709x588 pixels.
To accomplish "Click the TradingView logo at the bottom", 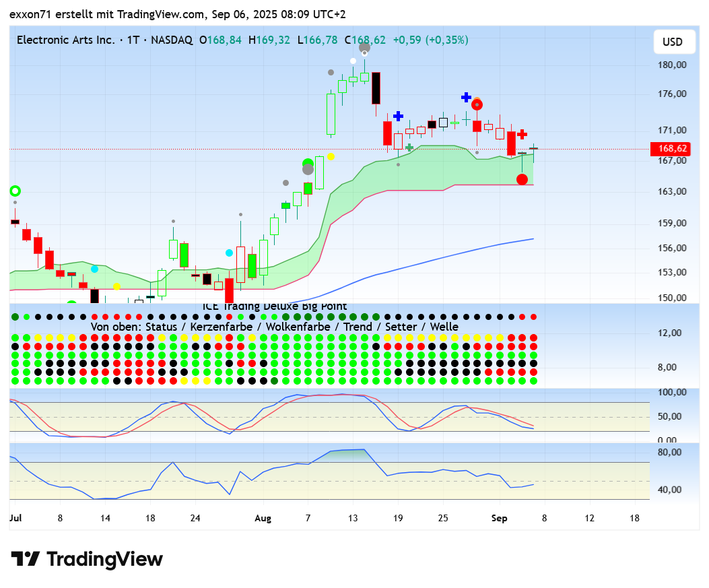I will 87,559.
